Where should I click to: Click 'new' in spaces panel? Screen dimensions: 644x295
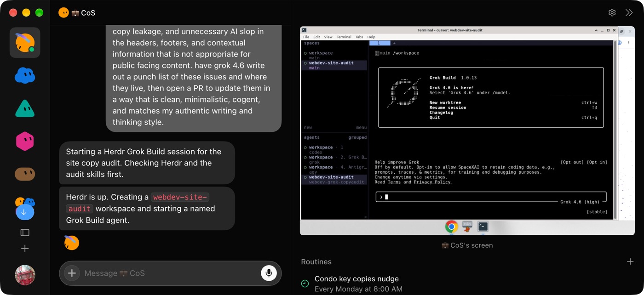click(308, 127)
